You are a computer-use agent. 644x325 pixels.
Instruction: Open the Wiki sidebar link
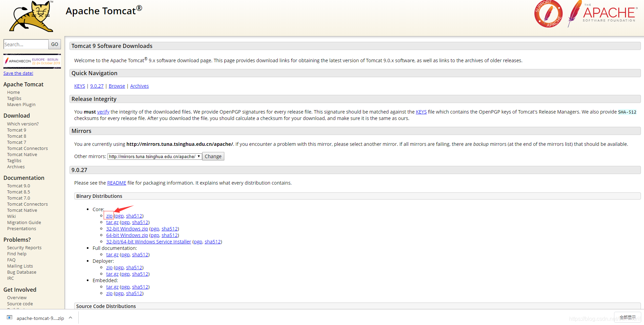point(11,216)
